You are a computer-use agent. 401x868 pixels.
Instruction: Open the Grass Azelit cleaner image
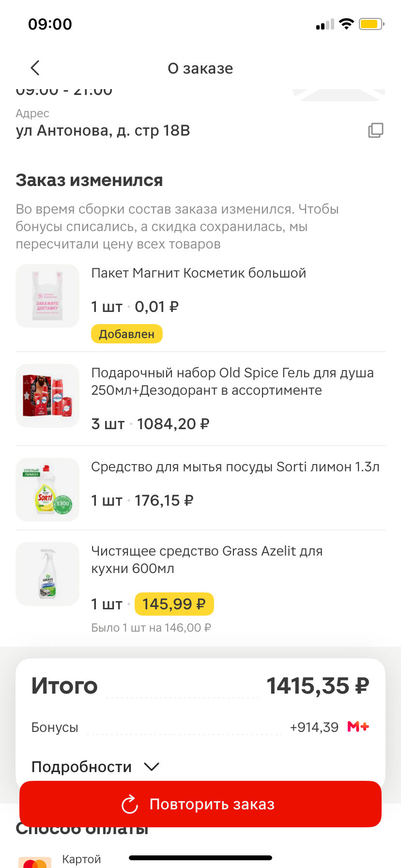[x=47, y=574]
